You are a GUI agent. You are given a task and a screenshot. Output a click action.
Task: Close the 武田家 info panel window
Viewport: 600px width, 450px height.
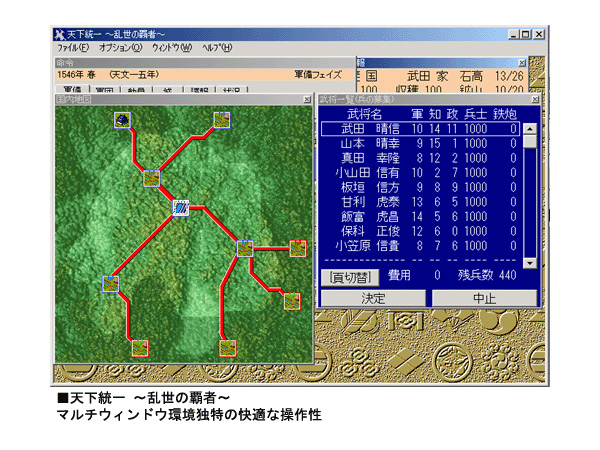pos(522,63)
